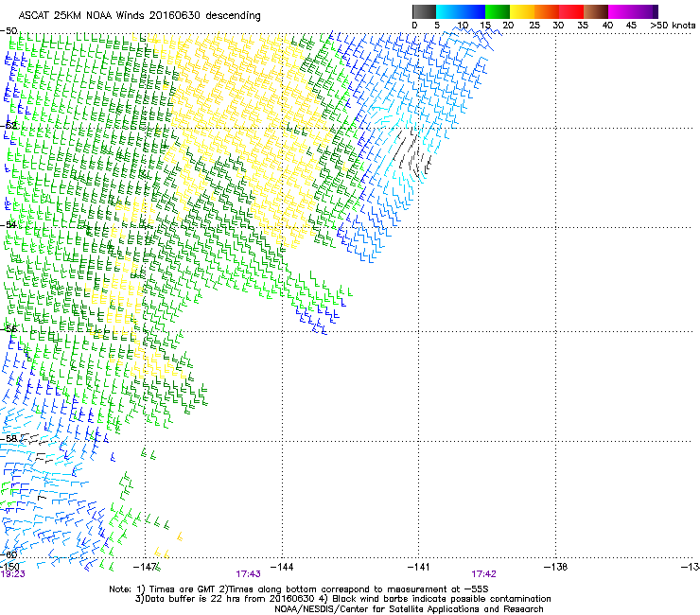Click the green 15-20 knots legend segment
Viewport: 700px width, 615px height.
click(498, 11)
